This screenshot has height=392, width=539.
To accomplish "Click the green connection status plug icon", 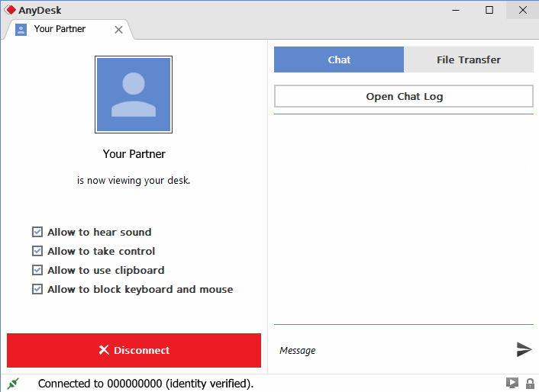I will (13, 384).
